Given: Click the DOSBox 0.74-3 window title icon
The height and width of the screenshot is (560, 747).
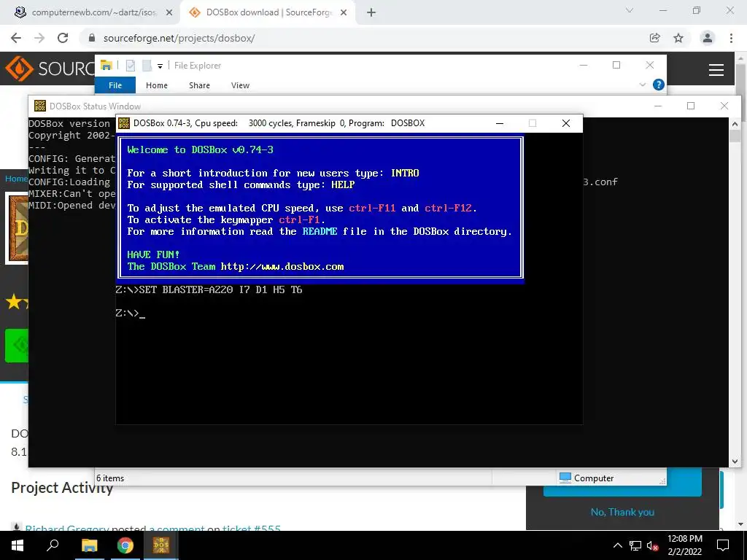Looking at the screenshot, I should tap(124, 123).
